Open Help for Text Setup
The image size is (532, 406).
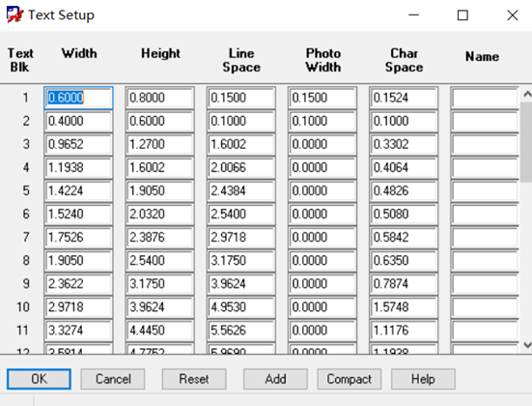[x=423, y=379]
